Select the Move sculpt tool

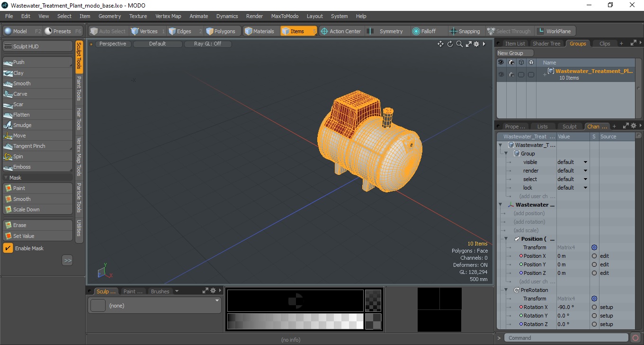[x=37, y=136]
